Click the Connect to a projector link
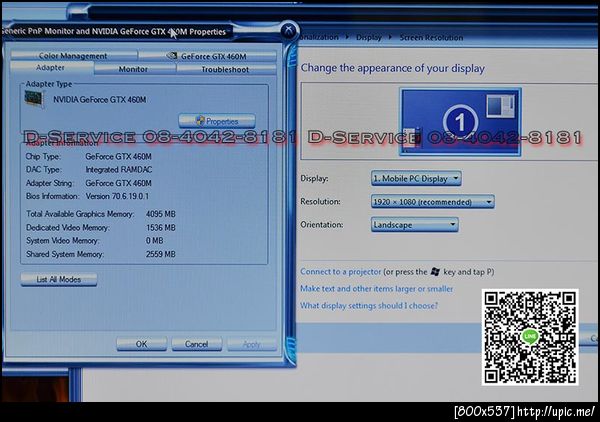Image resolution: width=600 pixels, height=422 pixels. click(x=341, y=272)
